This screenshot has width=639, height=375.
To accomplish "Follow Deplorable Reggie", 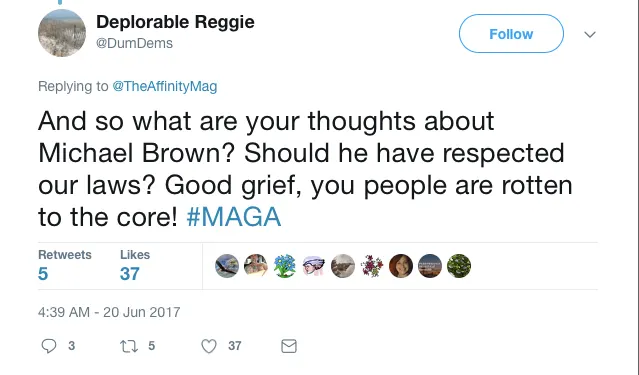I will (511, 34).
